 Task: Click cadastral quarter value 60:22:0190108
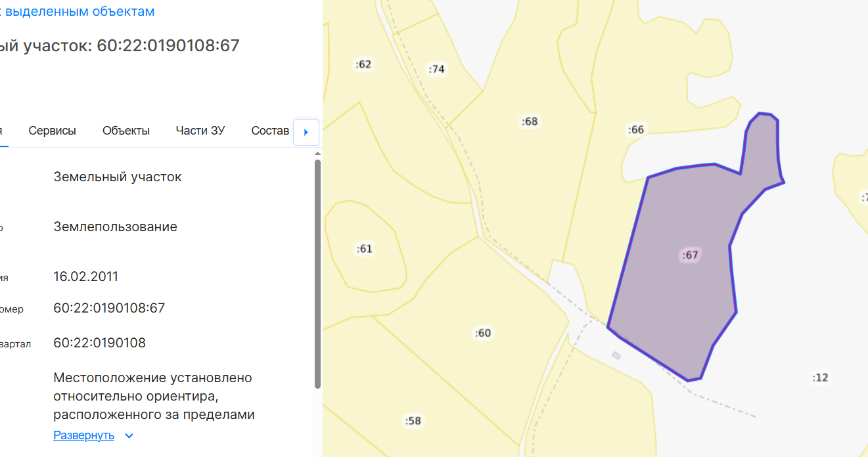coord(100,343)
